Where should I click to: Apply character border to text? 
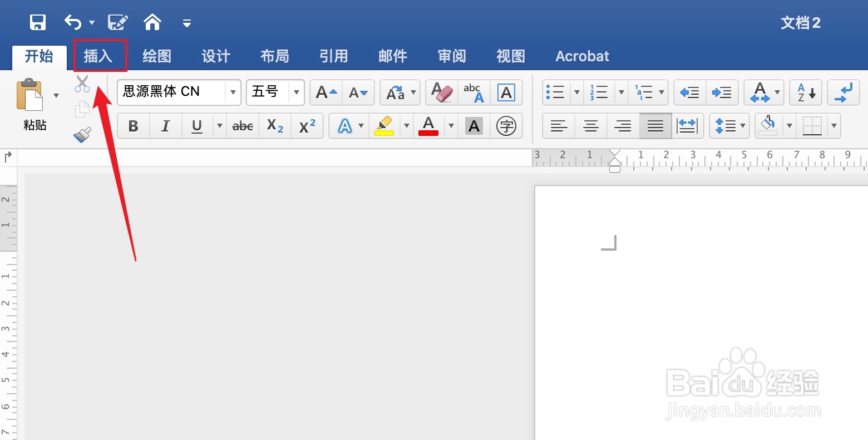pos(506,92)
